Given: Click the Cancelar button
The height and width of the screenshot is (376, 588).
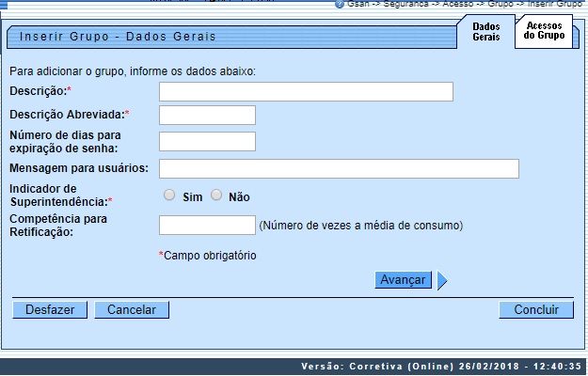Looking at the screenshot, I should click(x=131, y=309).
